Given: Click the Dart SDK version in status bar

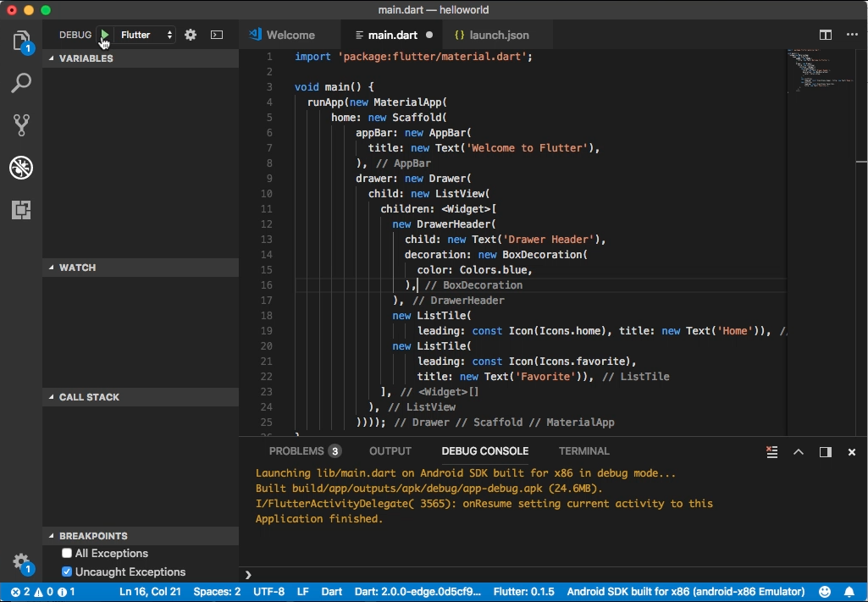Looking at the screenshot, I should click(x=418, y=592).
